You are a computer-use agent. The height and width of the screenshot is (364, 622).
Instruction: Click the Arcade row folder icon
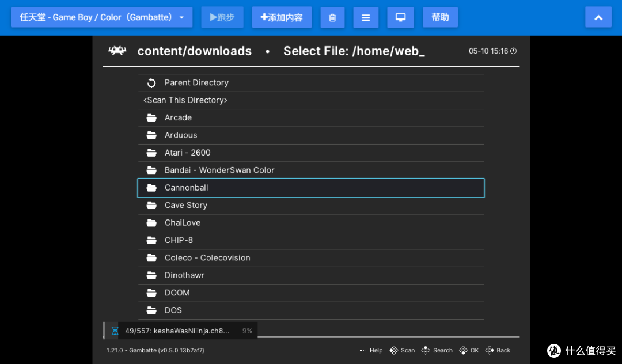(151, 117)
